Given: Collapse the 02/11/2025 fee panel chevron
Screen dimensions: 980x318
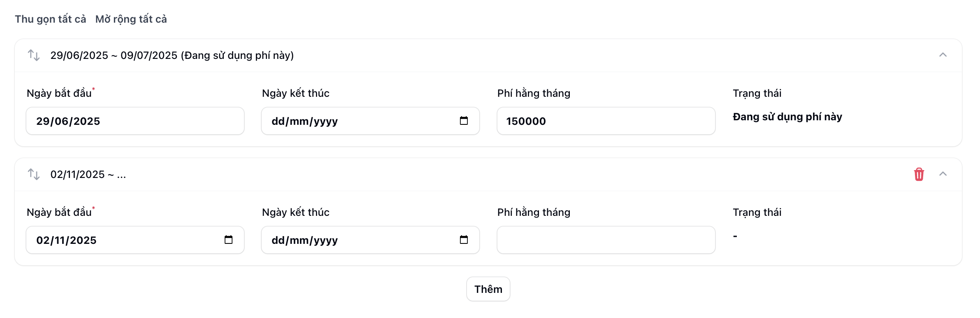Looking at the screenshot, I should tap(943, 174).
